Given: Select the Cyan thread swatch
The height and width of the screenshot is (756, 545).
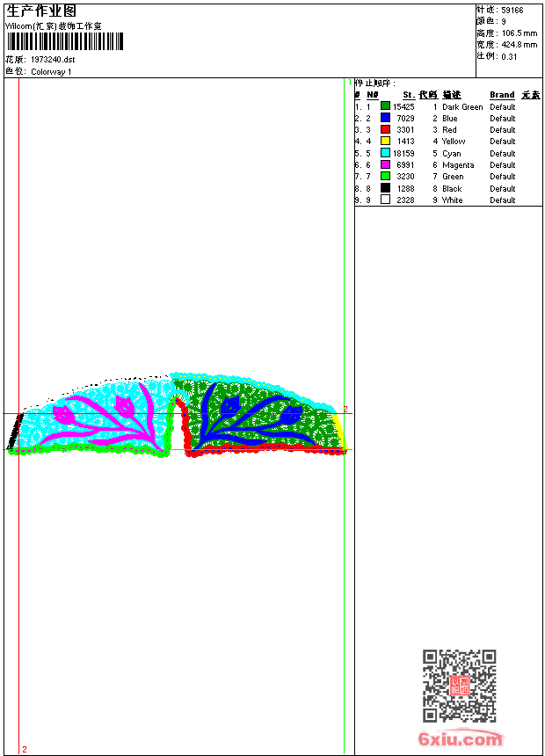Looking at the screenshot, I should [385, 153].
